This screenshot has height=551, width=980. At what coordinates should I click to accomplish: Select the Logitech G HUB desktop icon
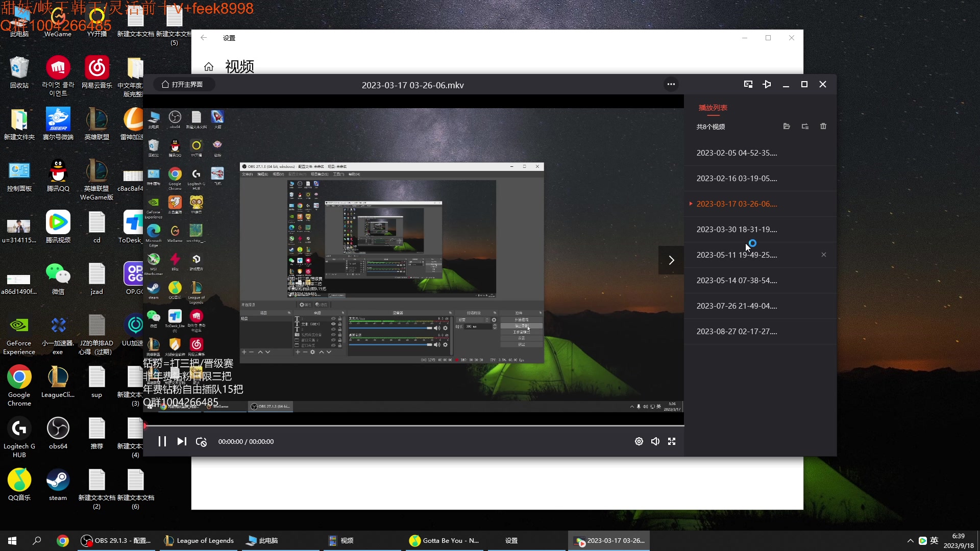19,437
